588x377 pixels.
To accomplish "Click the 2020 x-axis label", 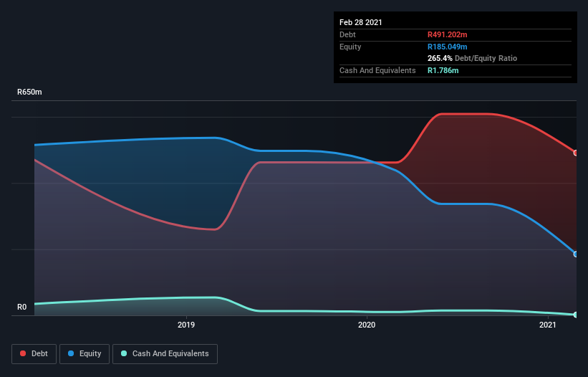I will click(367, 325).
